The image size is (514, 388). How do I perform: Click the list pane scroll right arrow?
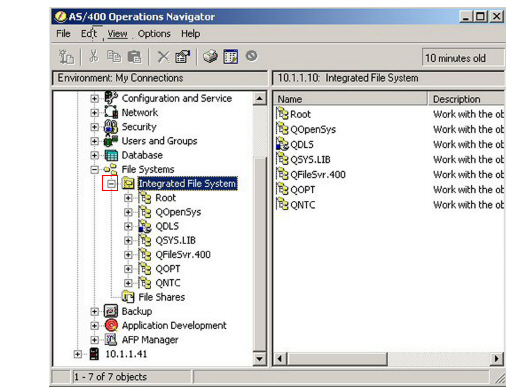(x=497, y=359)
